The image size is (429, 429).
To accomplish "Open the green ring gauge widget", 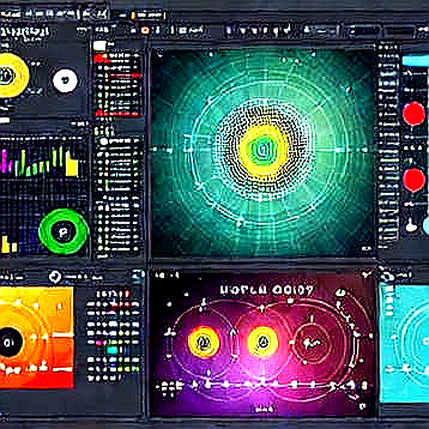I will click(64, 232).
